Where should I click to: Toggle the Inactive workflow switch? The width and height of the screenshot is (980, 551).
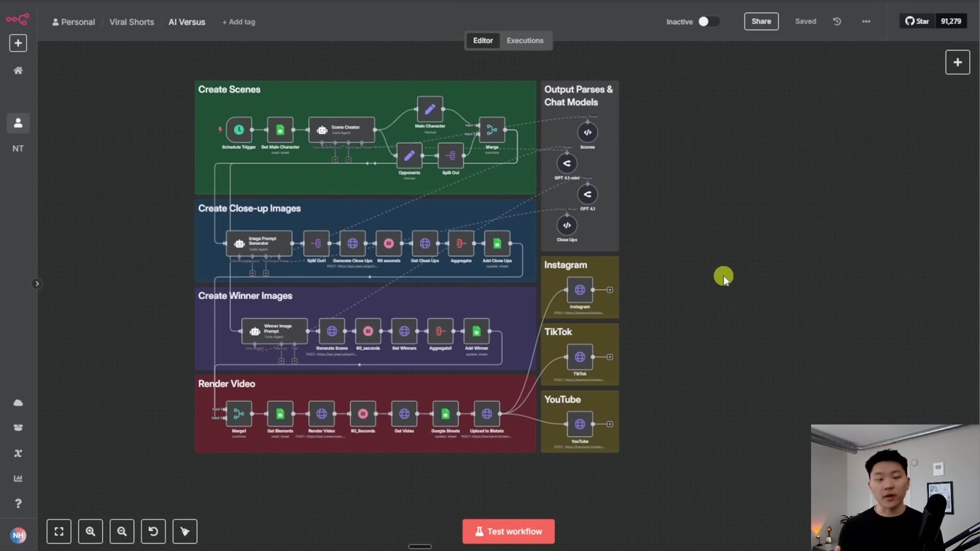point(708,22)
